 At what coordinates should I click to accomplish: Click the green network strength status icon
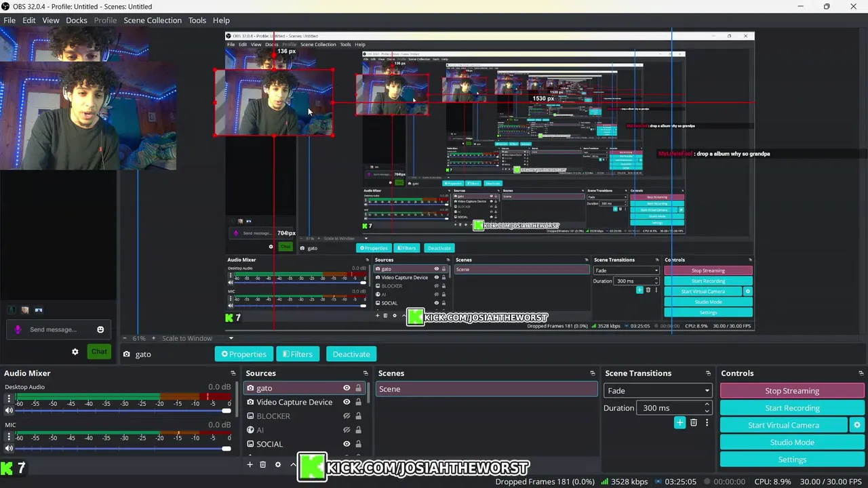point(604,482)
